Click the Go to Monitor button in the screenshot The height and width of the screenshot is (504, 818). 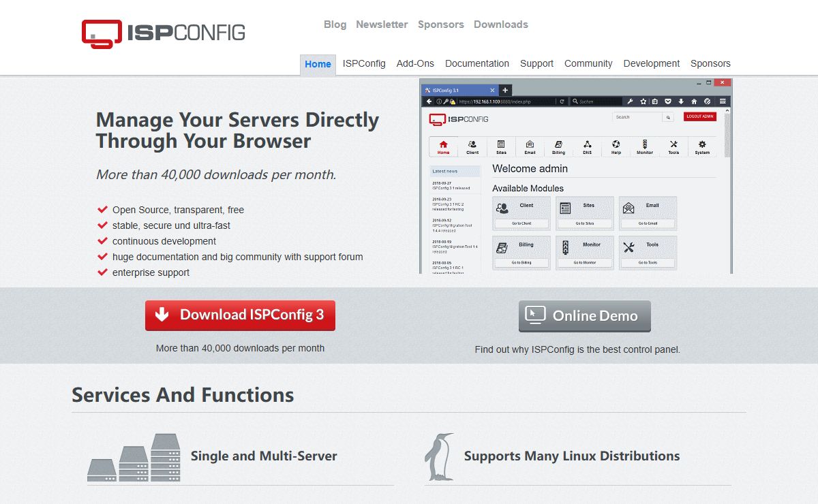point(585,262)
